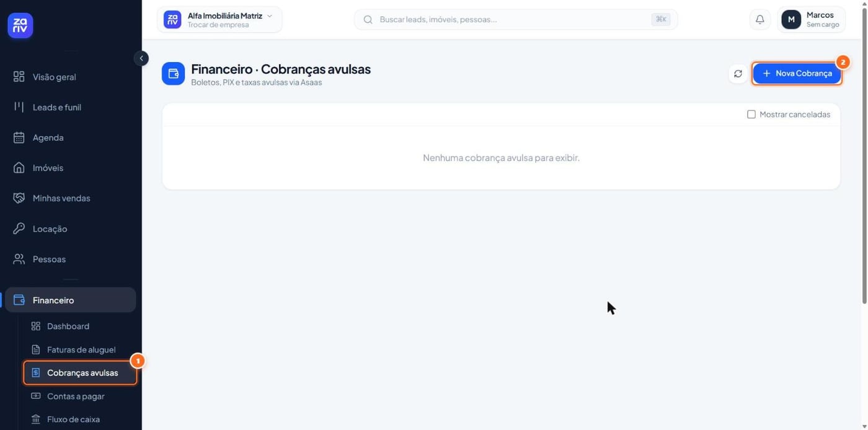Click the Financeiro wallet icon in sidebar
Image resolution: width=868 pixels, height=430 pixels.
[x=19, y=300]
